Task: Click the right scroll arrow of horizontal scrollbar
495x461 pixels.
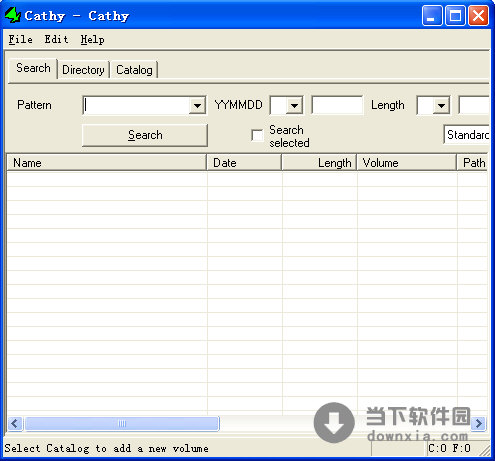Action: click(x=479, y=424)
